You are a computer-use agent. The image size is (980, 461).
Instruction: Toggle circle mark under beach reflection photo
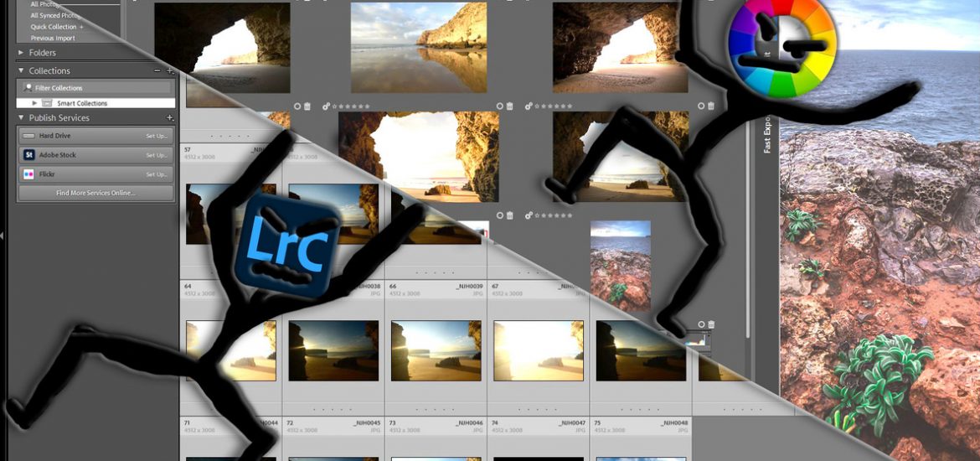click(499, 106)
